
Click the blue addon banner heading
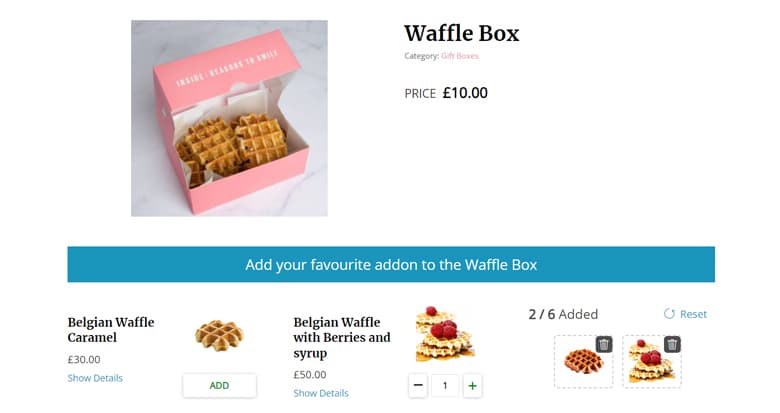tap(391, 264)
